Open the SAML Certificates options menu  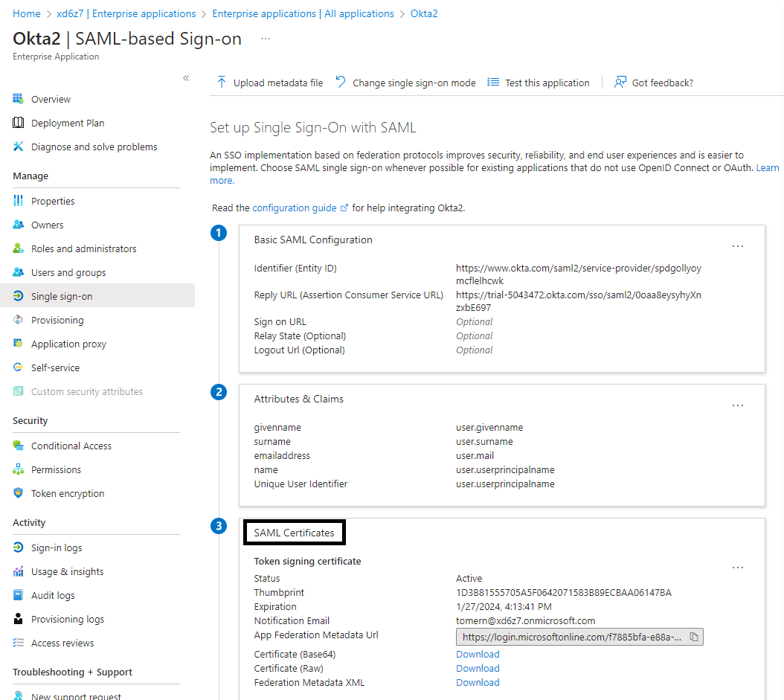coord(737,566)
